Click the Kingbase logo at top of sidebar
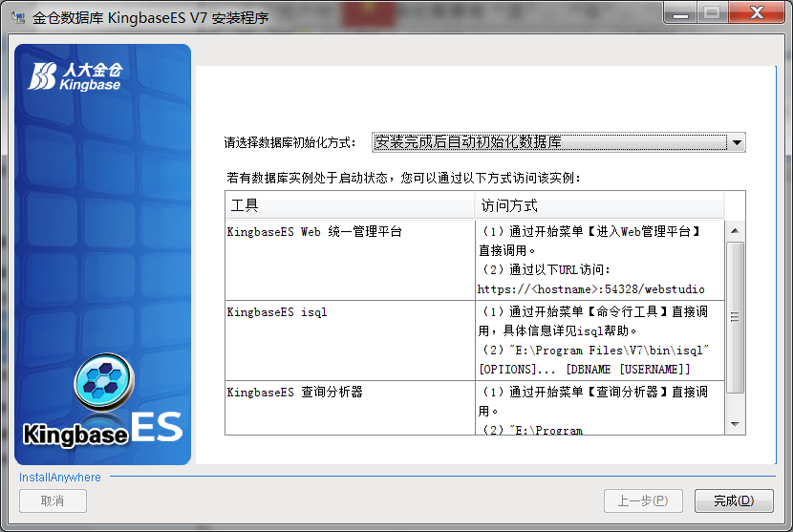The image size is (793, 532). tap(75, 76)
